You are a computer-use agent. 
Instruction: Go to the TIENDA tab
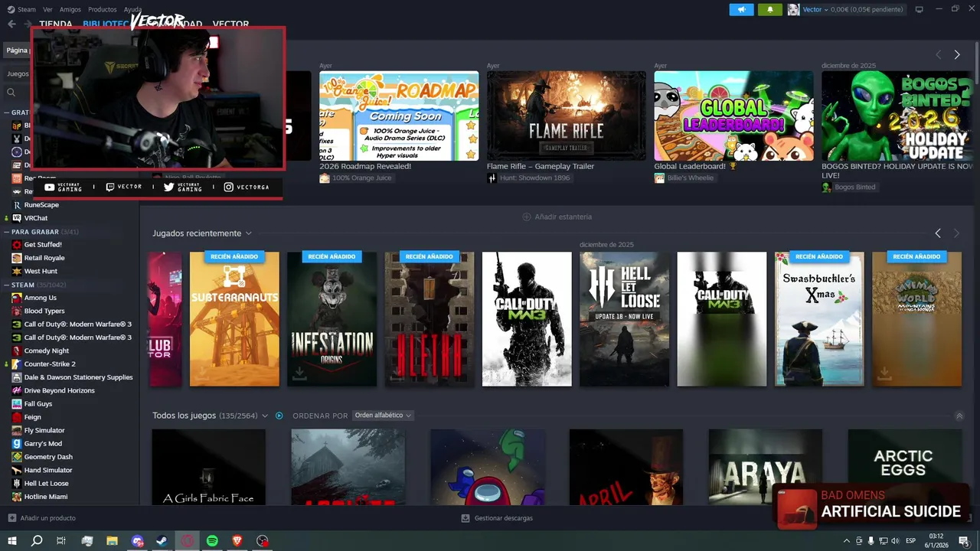point(56,24)
